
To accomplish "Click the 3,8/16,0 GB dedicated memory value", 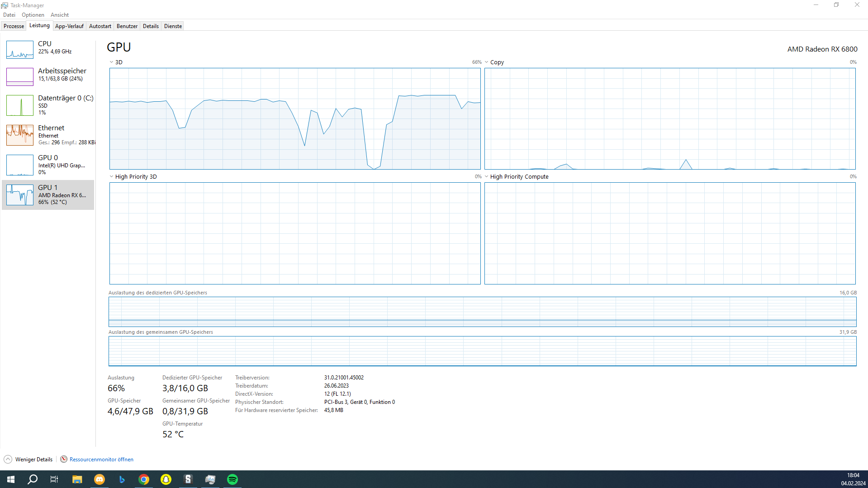I will [185, 388].
